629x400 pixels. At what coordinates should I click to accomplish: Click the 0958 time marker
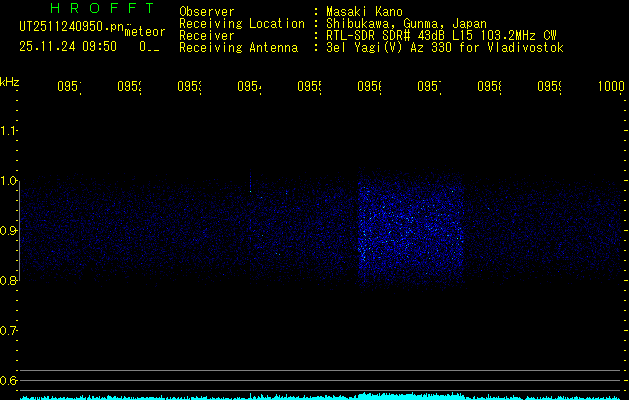pos(489,86)
